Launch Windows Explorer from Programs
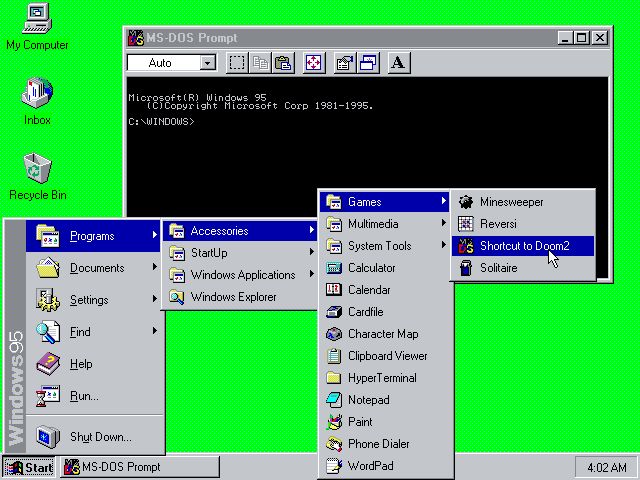 coord(240,297)
